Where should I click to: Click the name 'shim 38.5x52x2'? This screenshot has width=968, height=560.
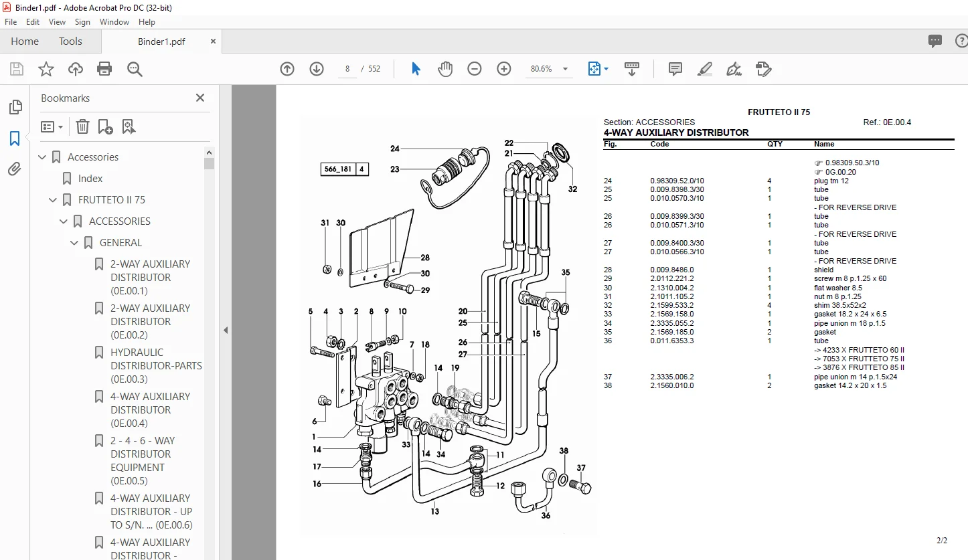[840, 305]
